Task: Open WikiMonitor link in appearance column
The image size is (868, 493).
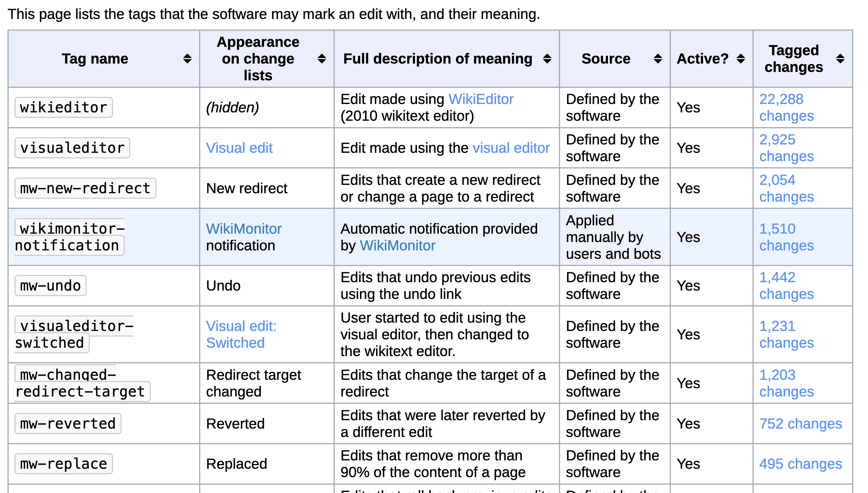Action: (x=243, y=229)
